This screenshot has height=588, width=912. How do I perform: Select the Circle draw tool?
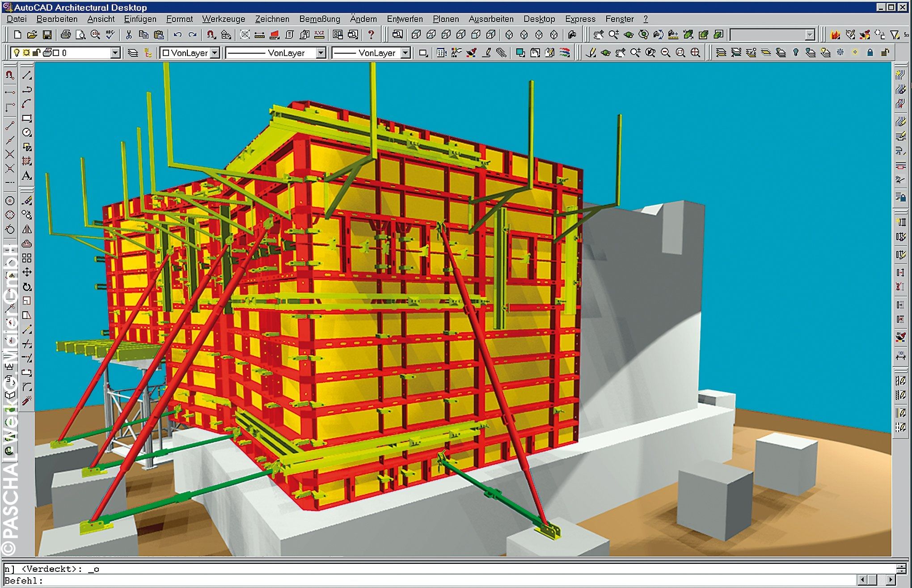click(x=27, y=132)
